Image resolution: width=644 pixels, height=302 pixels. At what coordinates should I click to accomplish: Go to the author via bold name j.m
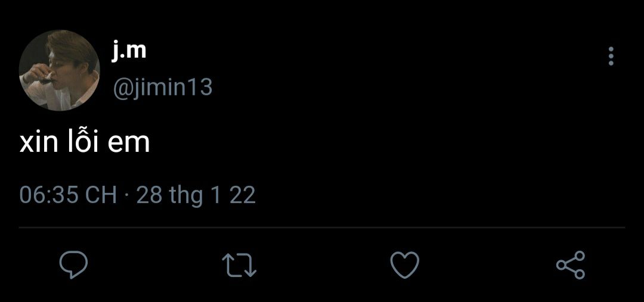click(x=129, y=51)
